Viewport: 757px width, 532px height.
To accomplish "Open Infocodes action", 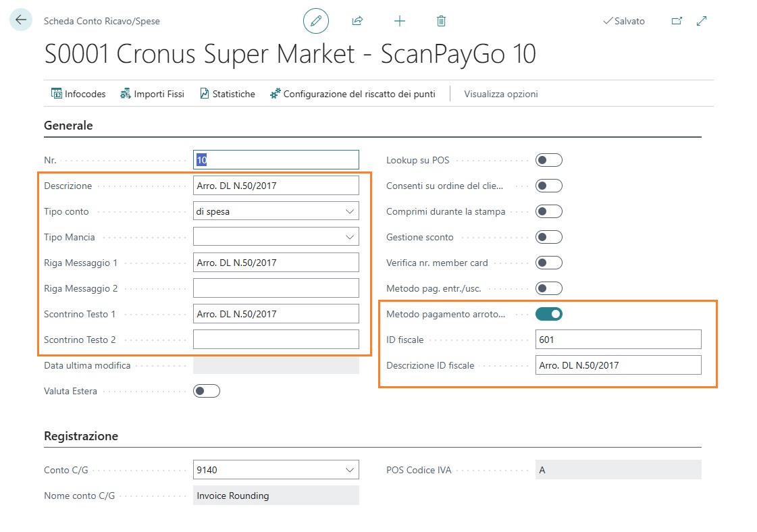I will (x=78, y=94).
